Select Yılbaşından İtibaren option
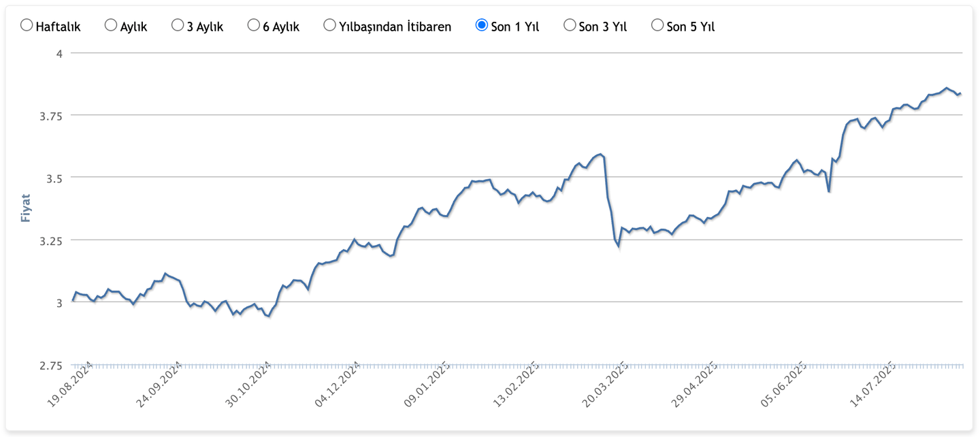 click(330, 24)
